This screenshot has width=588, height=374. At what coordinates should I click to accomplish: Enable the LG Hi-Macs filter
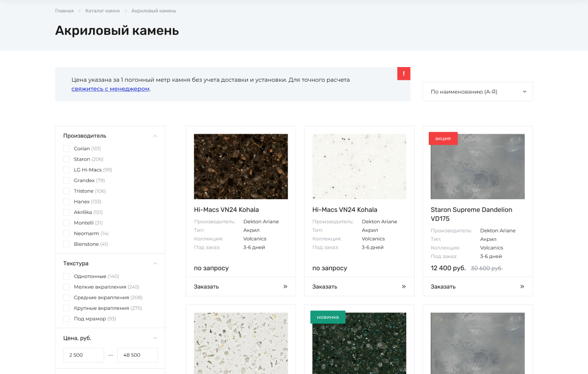pos(67,170)
